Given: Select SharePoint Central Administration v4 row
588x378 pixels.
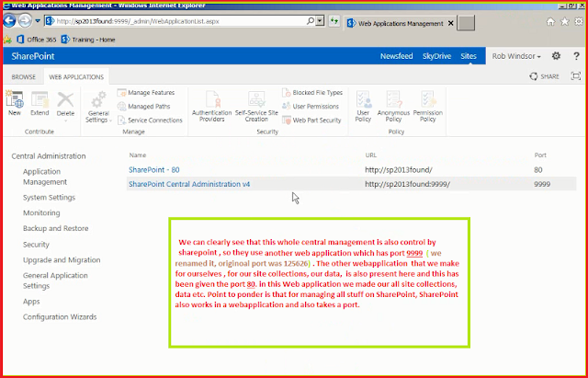Looking at the screenshot, I should [x=351, y=184].
